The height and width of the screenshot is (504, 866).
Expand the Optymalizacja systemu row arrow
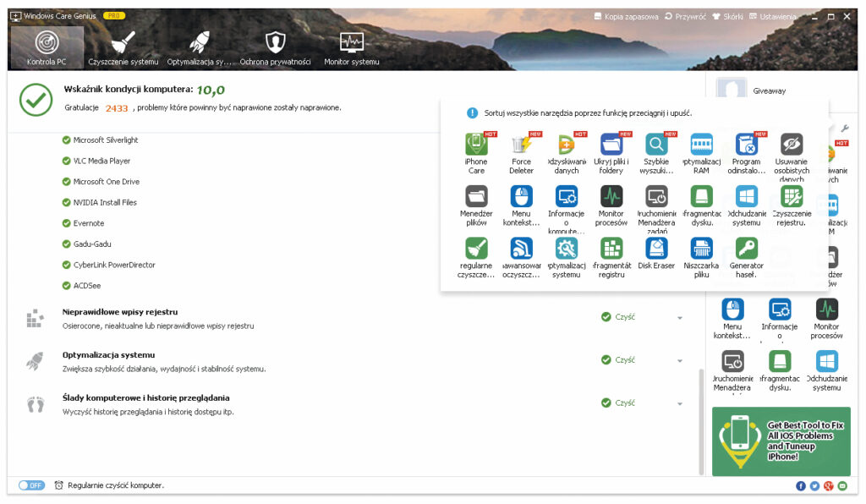(x=679, y=360)
